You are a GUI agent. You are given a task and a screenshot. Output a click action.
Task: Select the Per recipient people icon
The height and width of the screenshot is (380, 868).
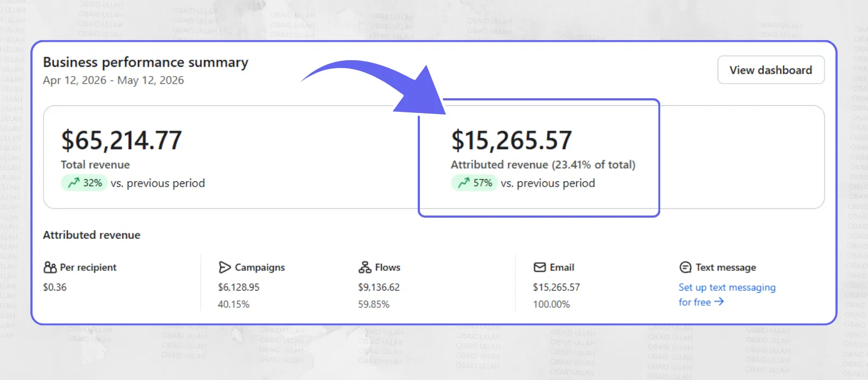point(50,267)
